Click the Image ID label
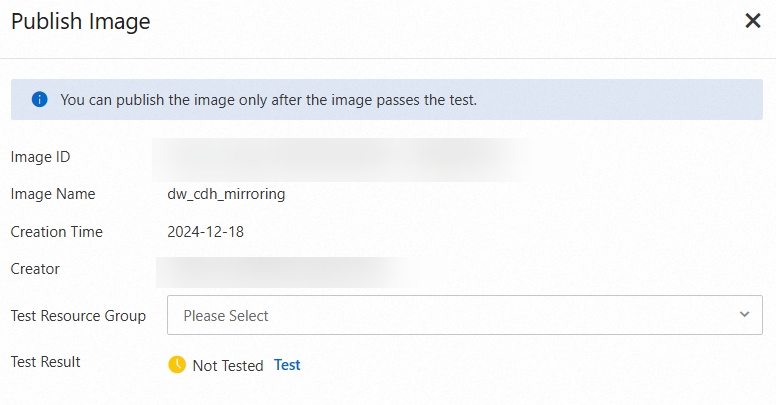This screenshot has height=405, width=776. click(x=40, y=157)
